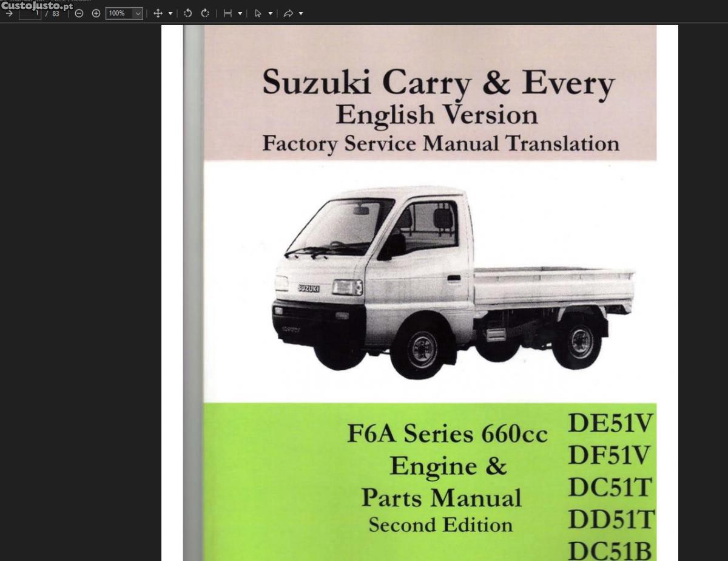Viewport: 728px width, 561px height.
Task: Click the fit-to-width icon
Action: point(227,13)
